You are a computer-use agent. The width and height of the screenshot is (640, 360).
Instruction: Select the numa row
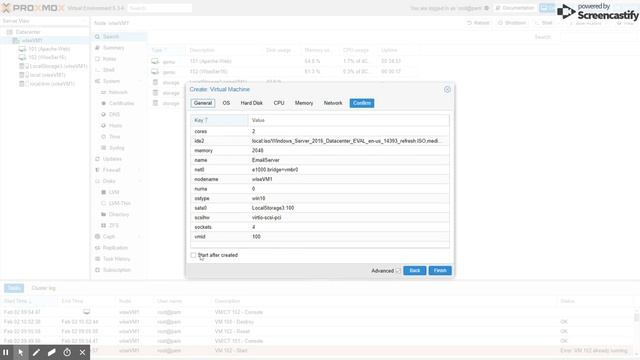(x=320, y=189)
